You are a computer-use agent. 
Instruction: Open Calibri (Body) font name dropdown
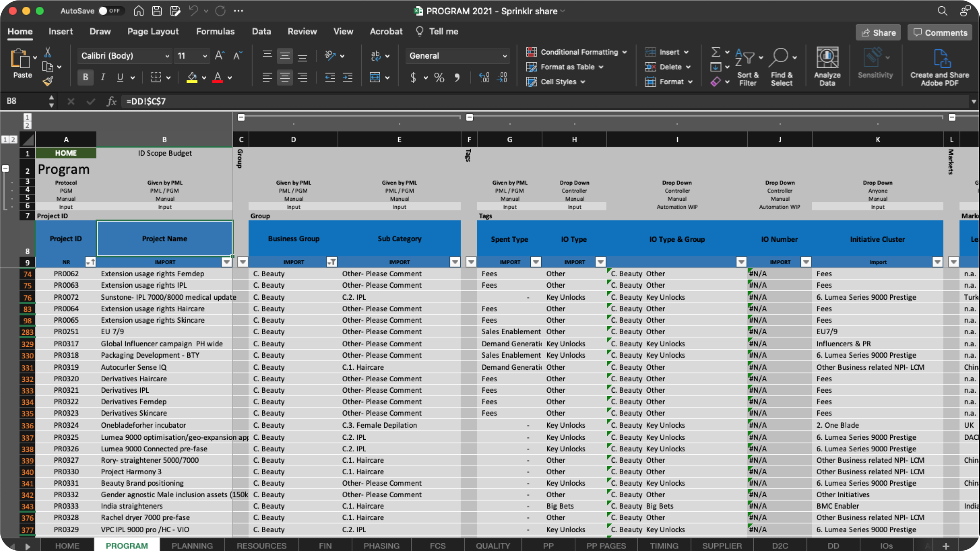click(167, 56)
